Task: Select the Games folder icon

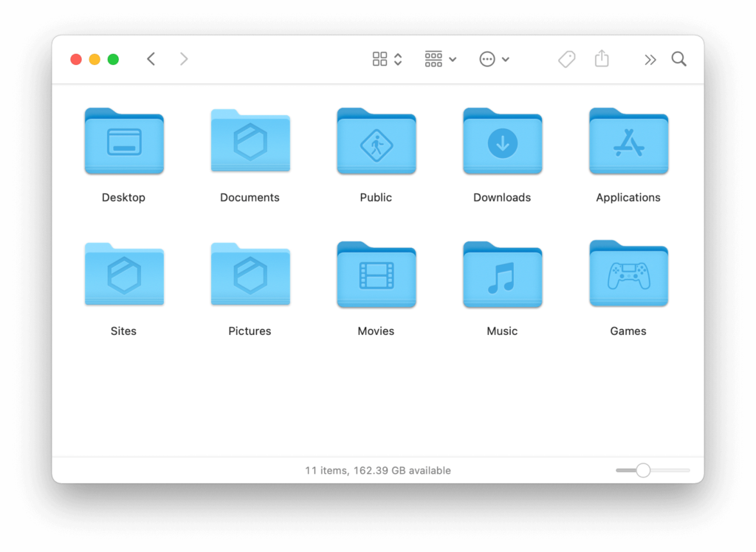Action: (x=628, y=275)
